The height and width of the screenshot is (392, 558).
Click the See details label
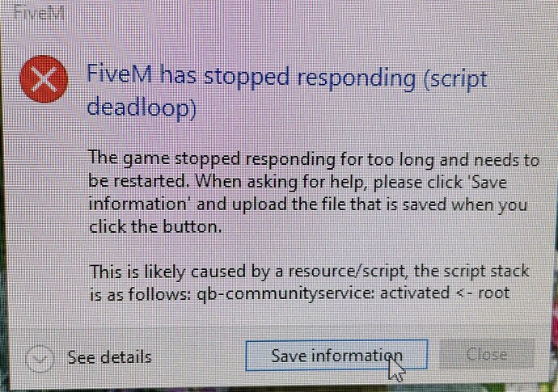pos(110,357)
